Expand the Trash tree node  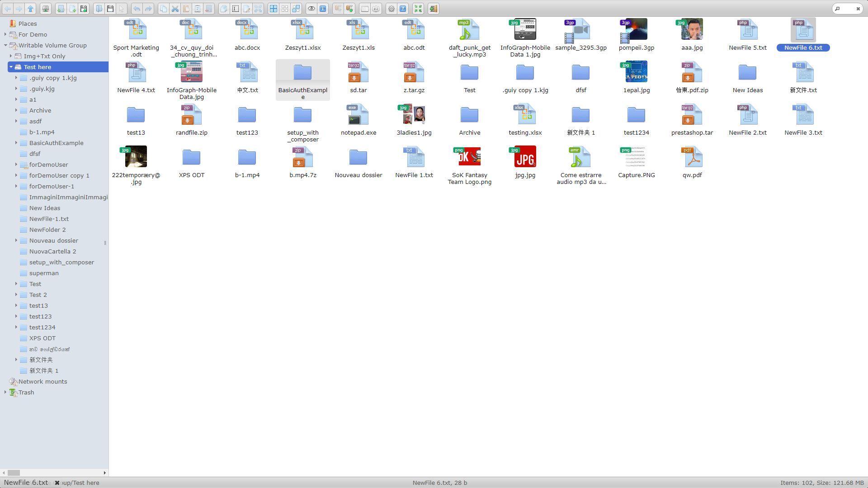coord(5,392)
